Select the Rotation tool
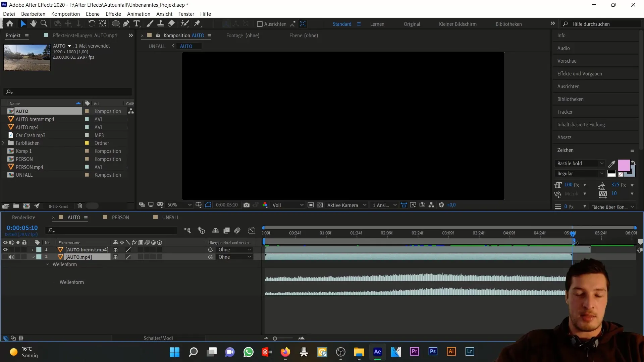This screenshot has height=362, width=644. click(x=92, y=24)
